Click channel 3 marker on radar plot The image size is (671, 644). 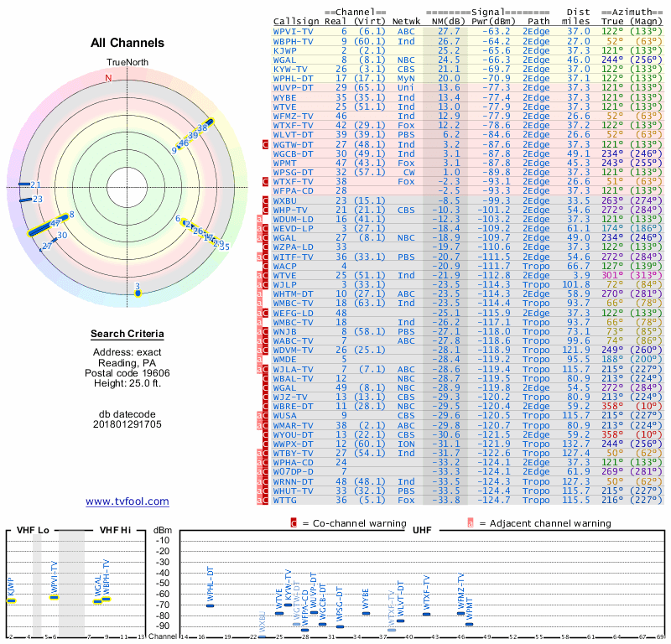tap(138, 293)
